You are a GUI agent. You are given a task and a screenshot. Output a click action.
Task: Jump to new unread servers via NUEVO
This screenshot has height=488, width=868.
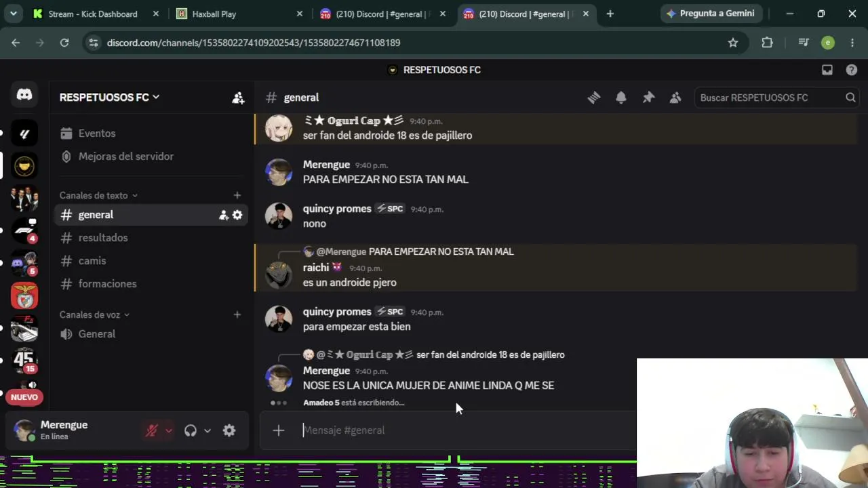(x=24, y=397)
